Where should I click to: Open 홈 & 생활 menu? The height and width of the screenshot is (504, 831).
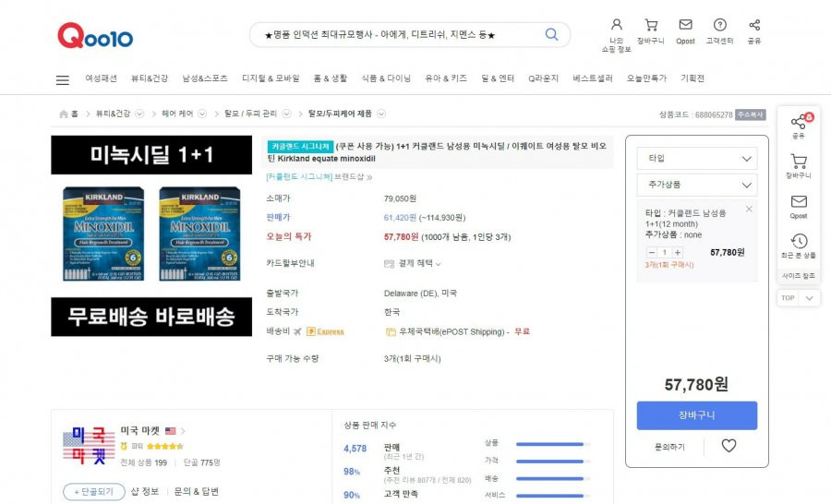click(331, 78)
